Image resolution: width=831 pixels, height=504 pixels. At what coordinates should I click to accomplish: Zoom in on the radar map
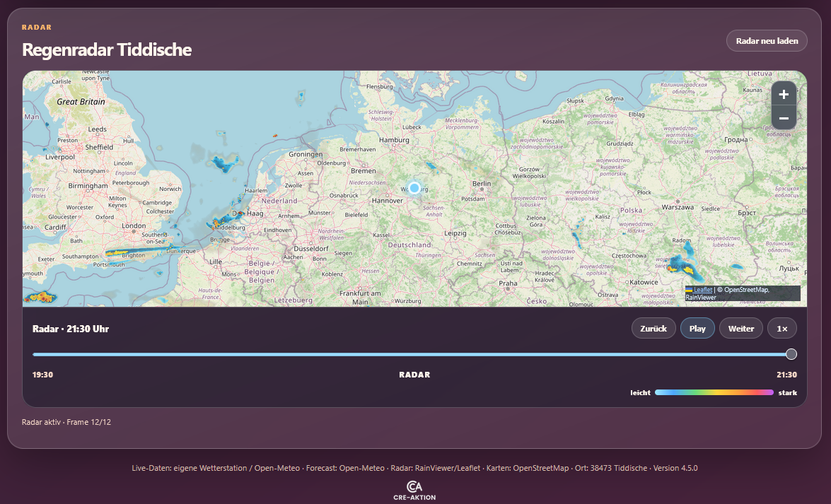coord(784,94)
